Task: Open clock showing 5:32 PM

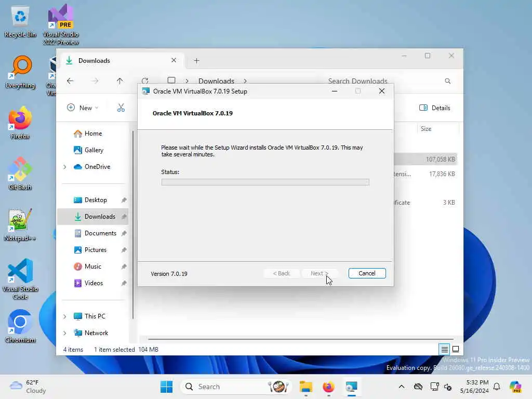Action: click(x=475, y=387)
